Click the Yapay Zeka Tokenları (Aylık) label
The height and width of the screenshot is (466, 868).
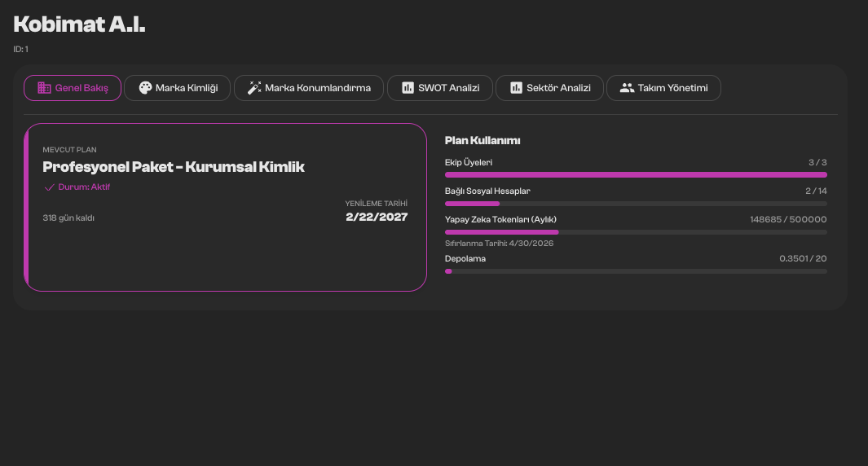pyautogui.click(x=501, y=220)
